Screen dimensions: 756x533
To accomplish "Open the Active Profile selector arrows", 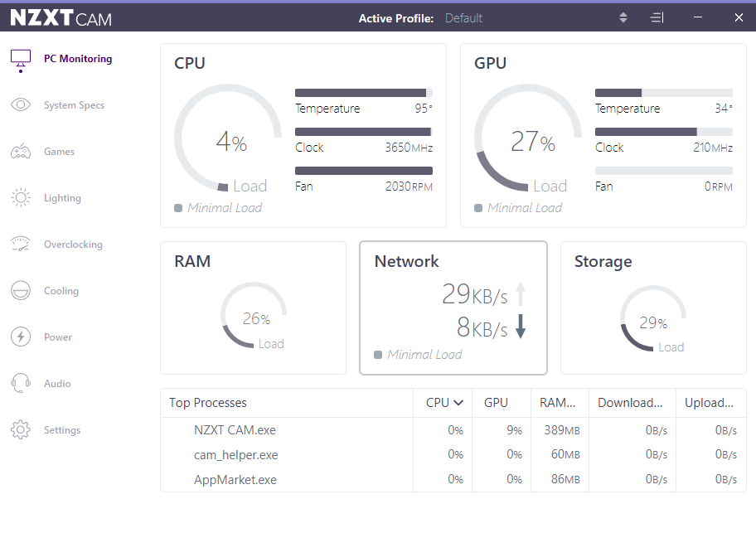I will point(623,17).
